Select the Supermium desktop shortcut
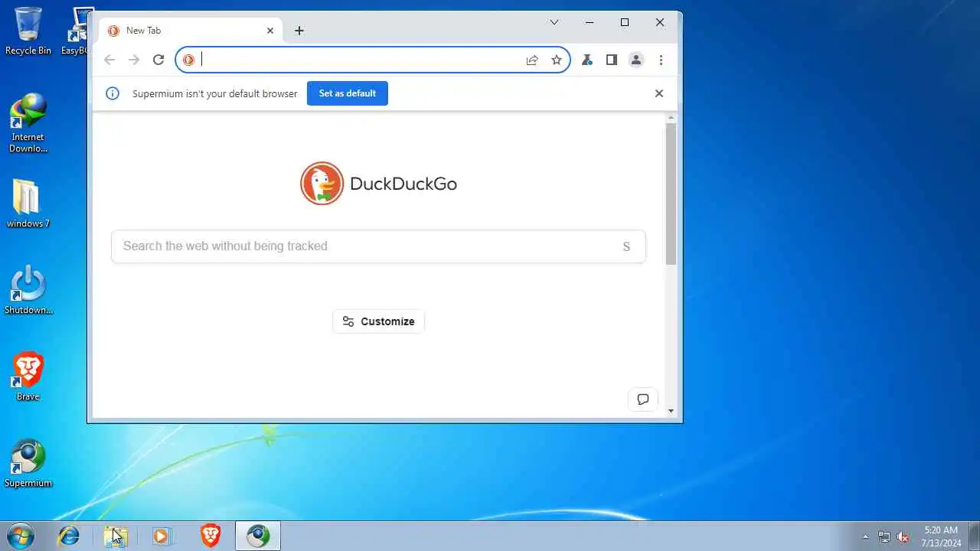980x551 pixels. coord(28,464)
